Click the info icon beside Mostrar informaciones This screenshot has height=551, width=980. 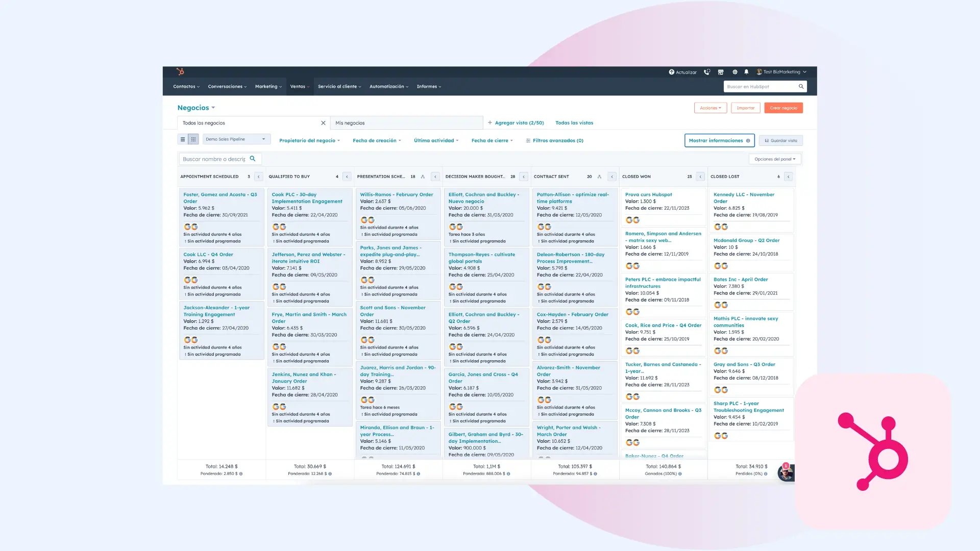748,141
